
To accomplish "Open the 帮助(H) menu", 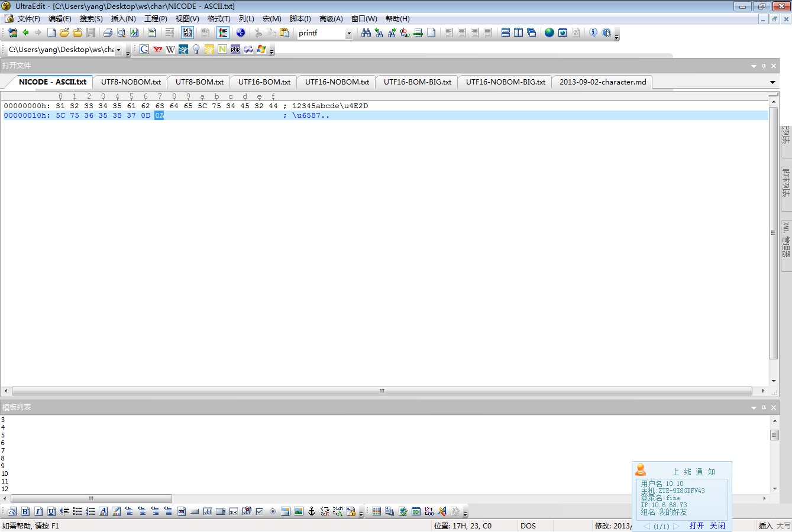I will (397, 19).
